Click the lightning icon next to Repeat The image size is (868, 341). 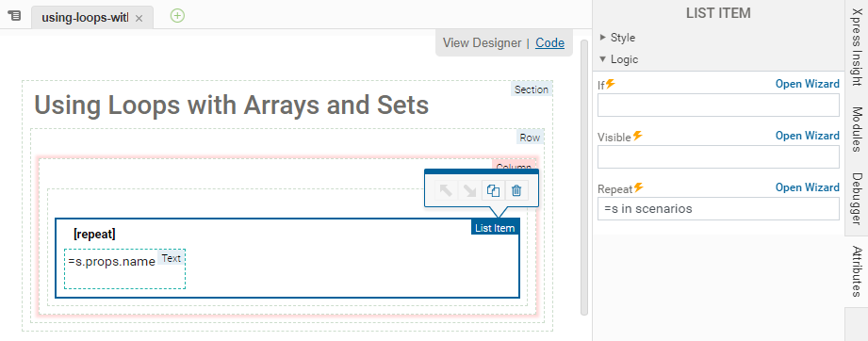click(639, 187)
